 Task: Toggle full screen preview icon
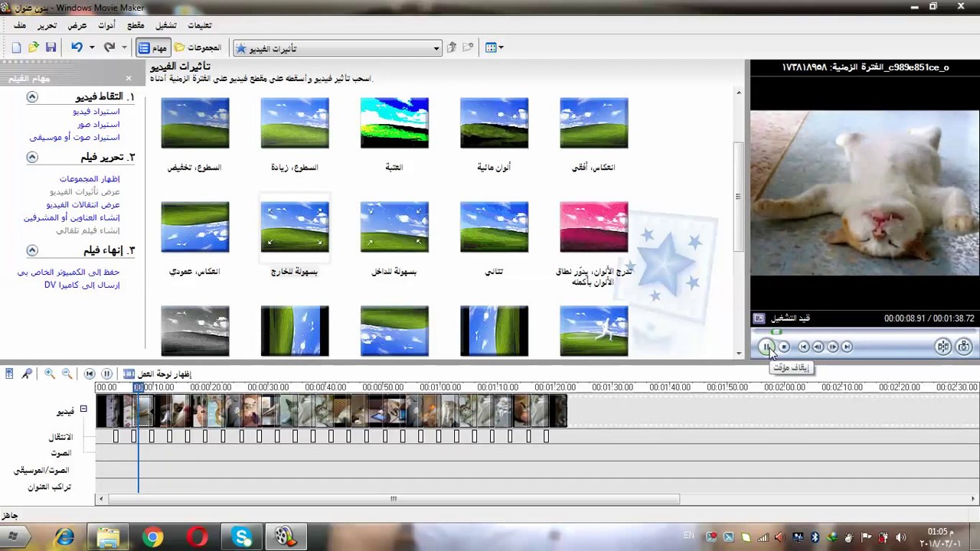[x=759, y=318]
